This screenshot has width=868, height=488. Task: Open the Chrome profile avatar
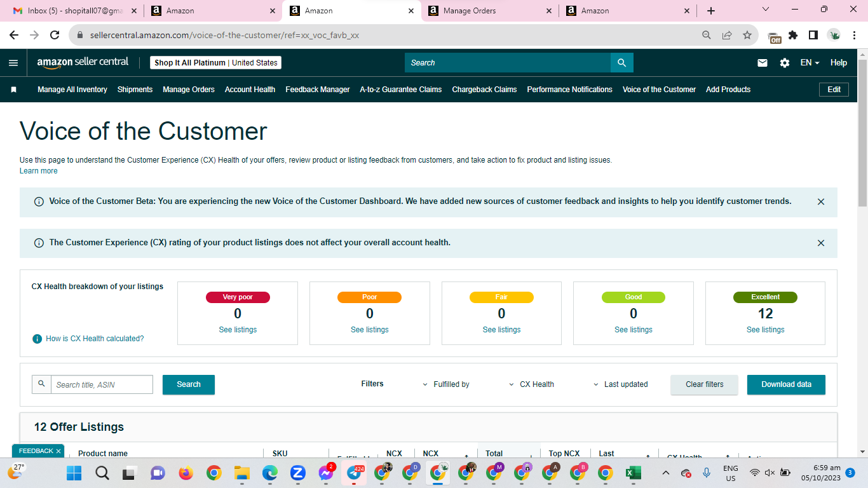point(834,36)
